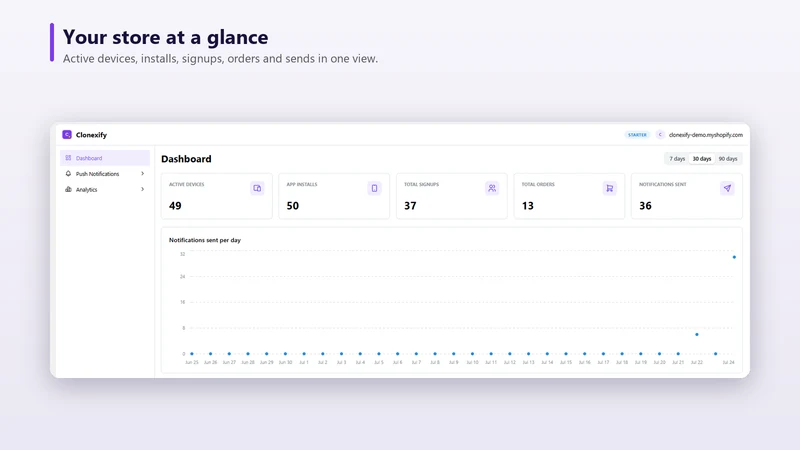The height and width of the screenshot is (450, 800).
Task: Open Push Notifications in the sidebar
Action: pyautogui.click(x=105, y=174)
